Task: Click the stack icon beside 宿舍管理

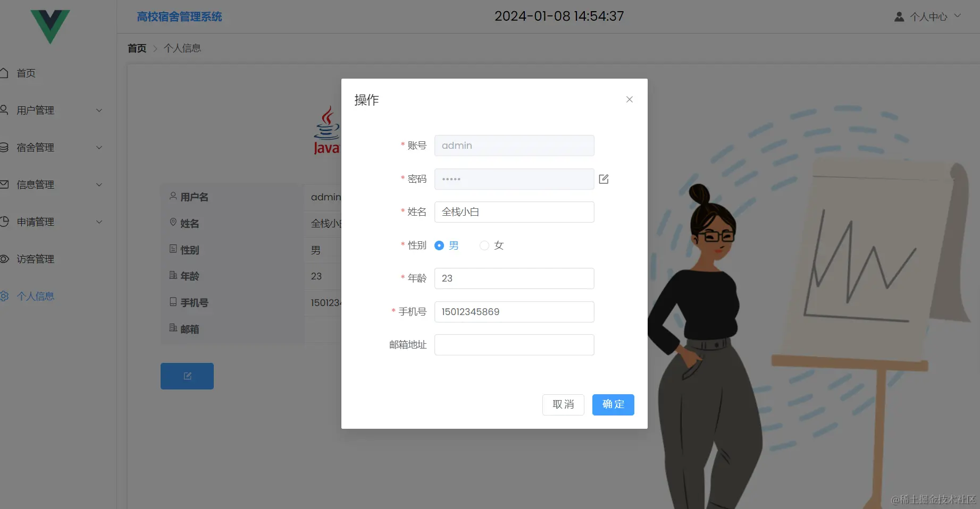Action: 4,147
